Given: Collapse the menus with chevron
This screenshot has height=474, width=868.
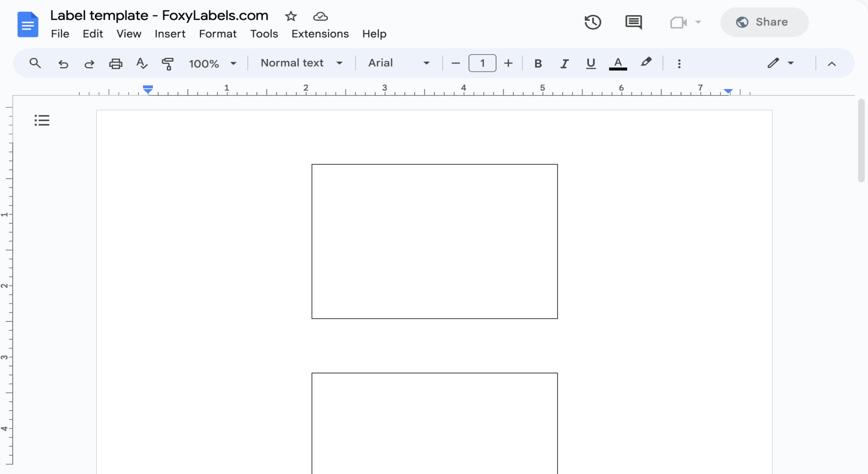Looking at the screenshot, I should point(832,64).
